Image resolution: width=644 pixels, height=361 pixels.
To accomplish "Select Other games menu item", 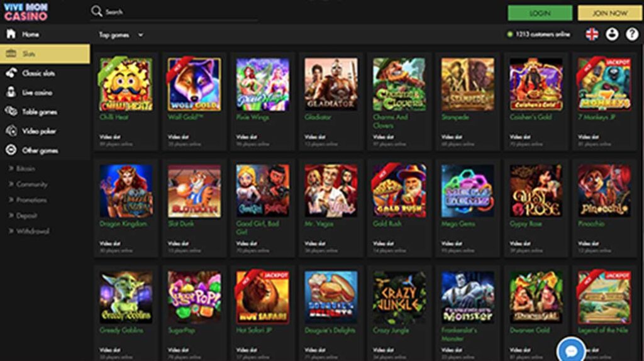I will pos(40,150).
